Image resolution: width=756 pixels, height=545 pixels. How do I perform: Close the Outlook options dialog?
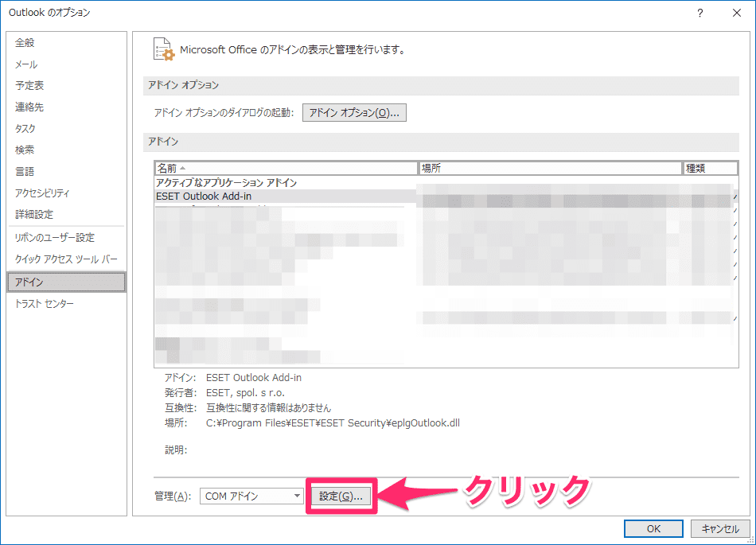click(737, 13)
